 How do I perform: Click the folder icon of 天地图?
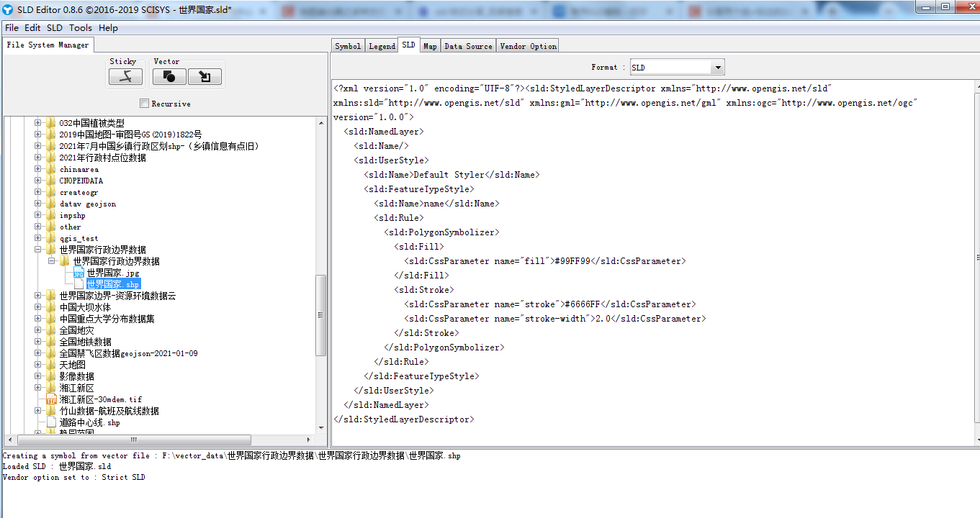(x=51, y=365)
